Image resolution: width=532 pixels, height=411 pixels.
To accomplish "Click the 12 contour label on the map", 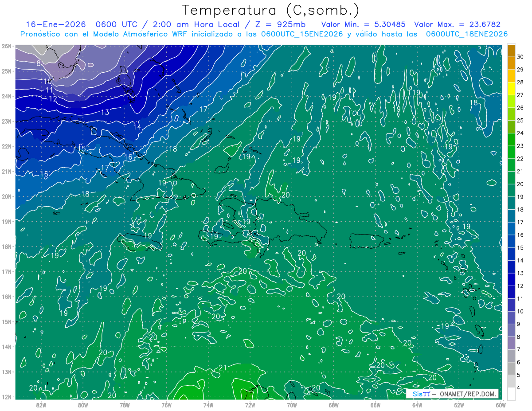I will coord(53,99).
